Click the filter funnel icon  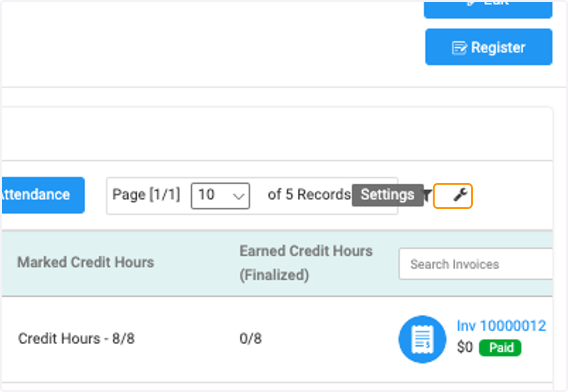click(427, 195)
